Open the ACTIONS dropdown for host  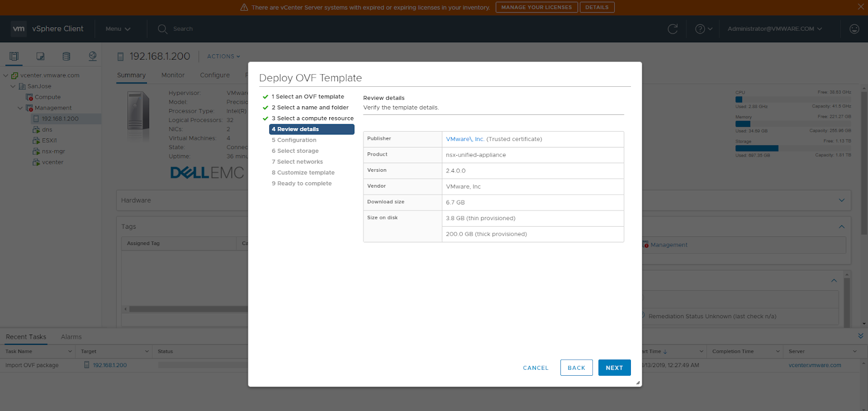point(223,56)
